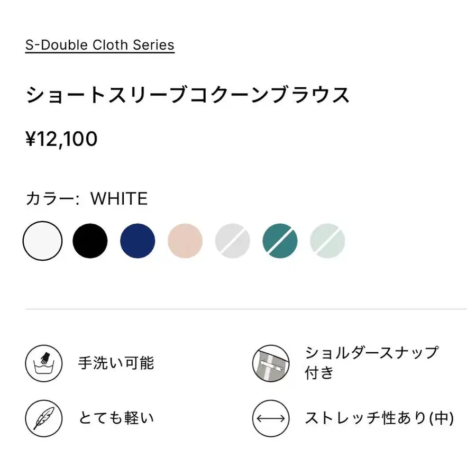
Task: Select the pink beige color swatch
Action: [x=185, y=241]
